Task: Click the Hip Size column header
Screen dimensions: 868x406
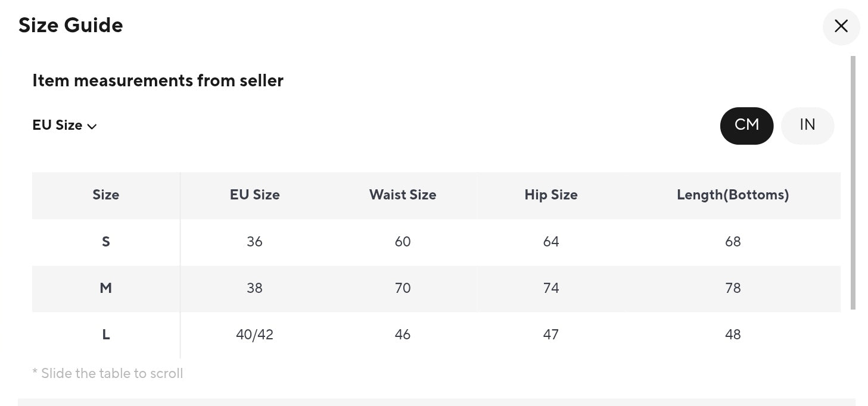Action: tap(551, 195)
